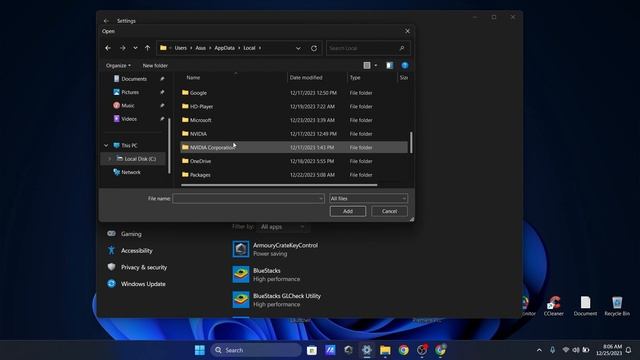Collapse the This PC tree node

point(106,145)
